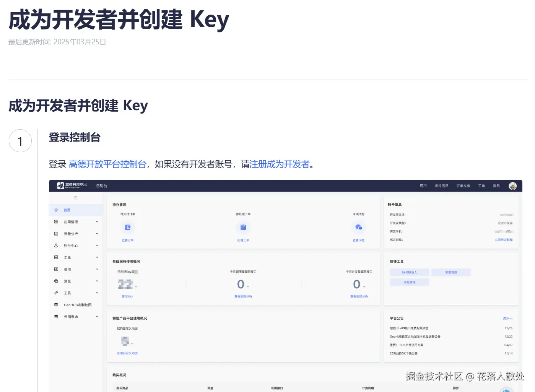Click the 工具 wrench icon

tap(56, 293)
